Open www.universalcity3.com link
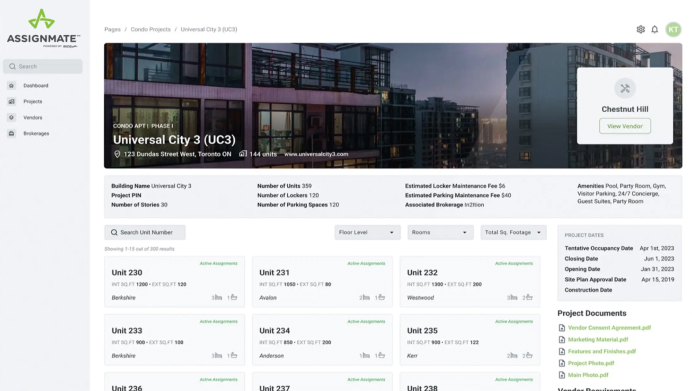 click(x=316, y=154)
